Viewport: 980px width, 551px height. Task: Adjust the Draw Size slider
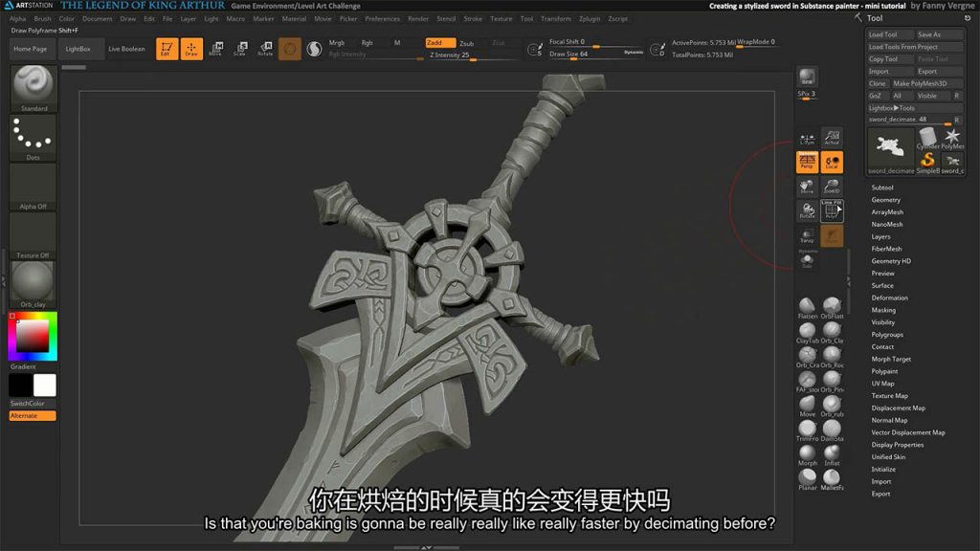coord(595,55)
